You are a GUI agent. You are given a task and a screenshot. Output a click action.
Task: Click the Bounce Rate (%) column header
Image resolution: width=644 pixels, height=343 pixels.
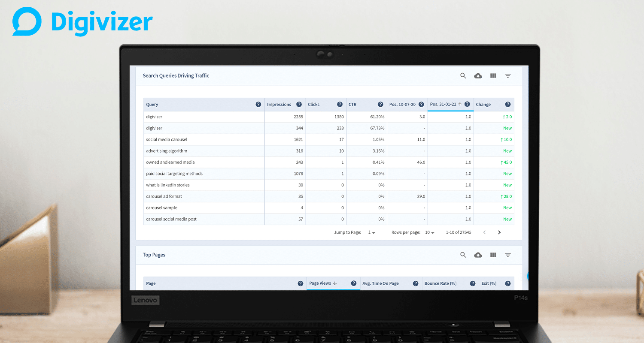click(x=440, y=283)
